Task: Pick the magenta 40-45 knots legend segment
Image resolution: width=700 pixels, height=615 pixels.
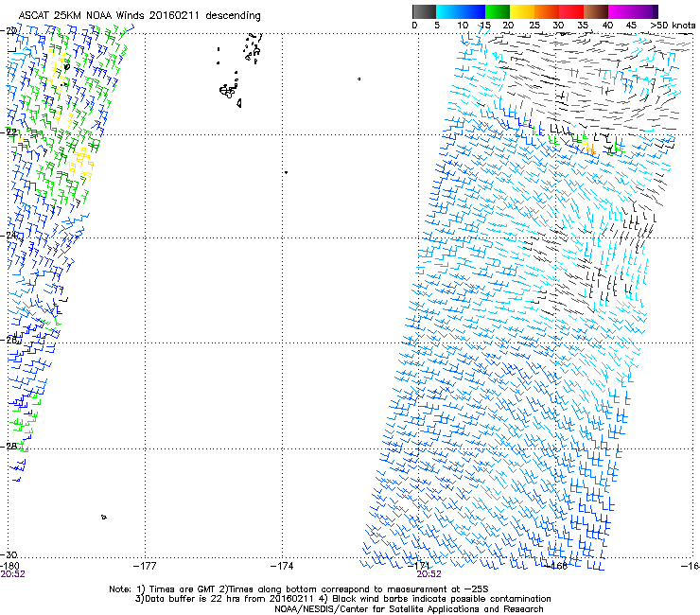Action: pyautogui.click(x=621, y=11)
